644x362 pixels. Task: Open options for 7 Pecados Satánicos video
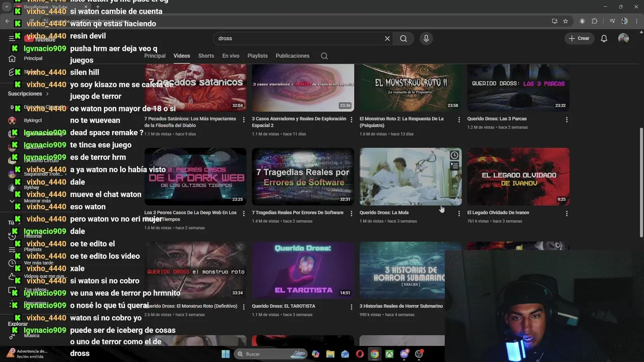tap(244, 120)
